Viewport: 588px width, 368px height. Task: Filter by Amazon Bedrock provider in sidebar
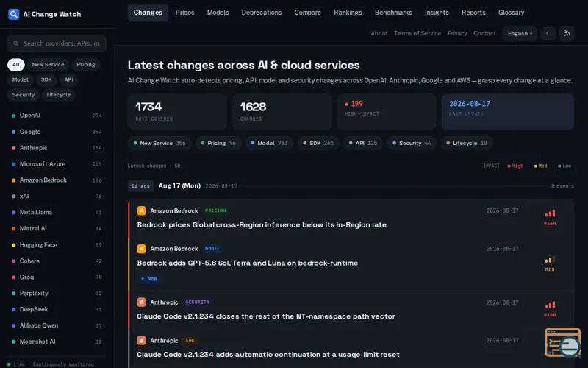pos(57,180)
